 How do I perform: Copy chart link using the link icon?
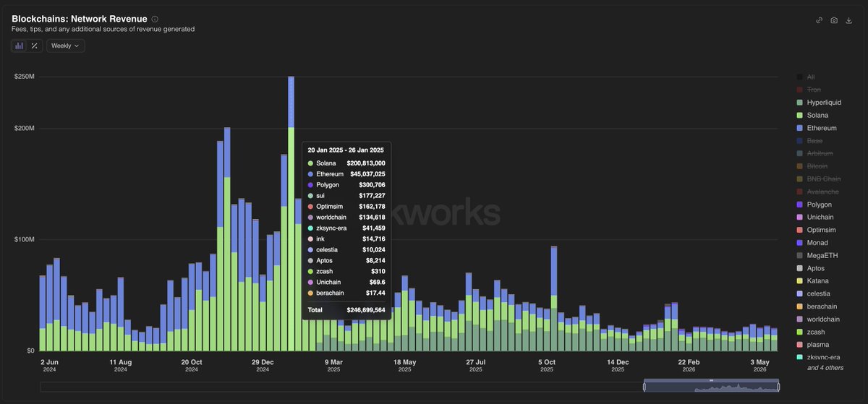[820, 20]
